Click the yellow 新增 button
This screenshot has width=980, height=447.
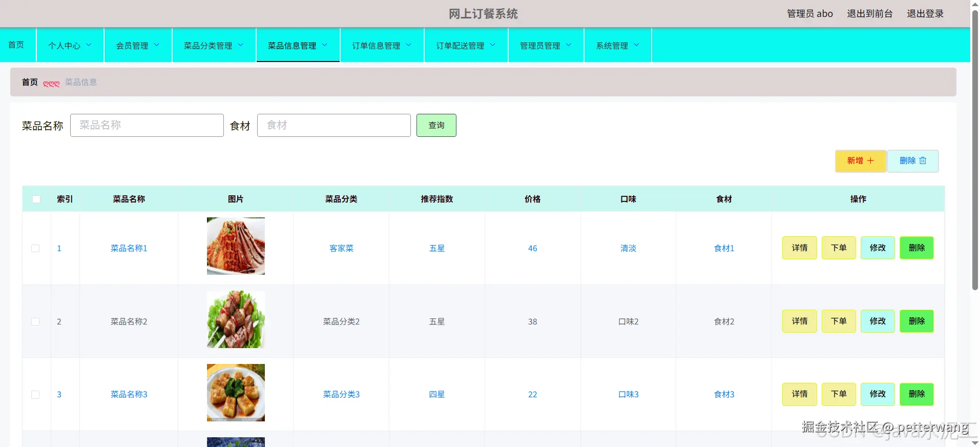861,160
